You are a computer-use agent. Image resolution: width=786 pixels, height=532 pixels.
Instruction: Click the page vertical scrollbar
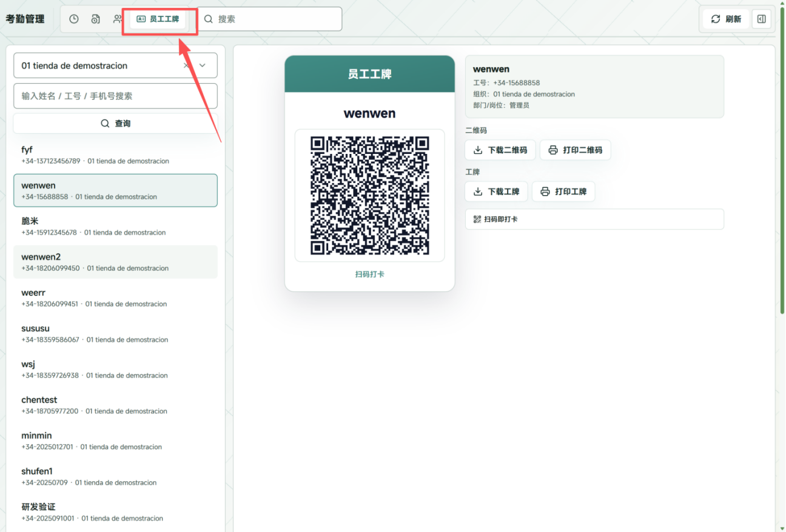(781, 176)
